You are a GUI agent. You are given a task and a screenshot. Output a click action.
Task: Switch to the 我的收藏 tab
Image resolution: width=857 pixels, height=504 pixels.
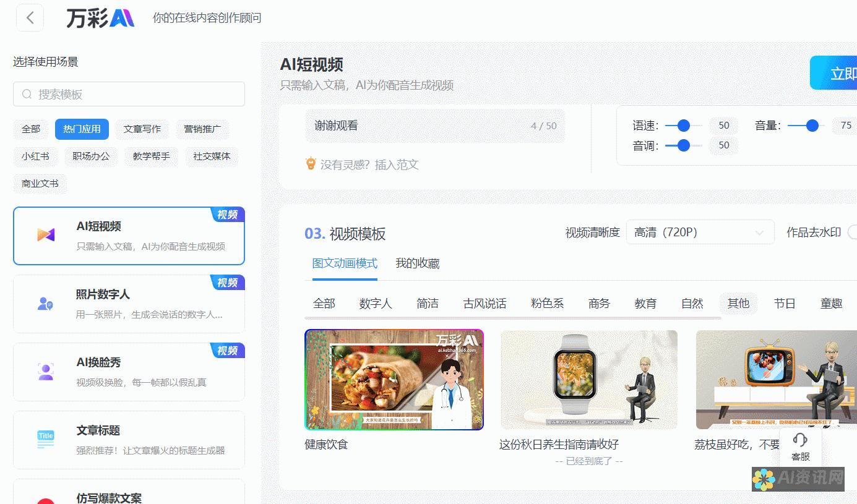tap(418, 263)
